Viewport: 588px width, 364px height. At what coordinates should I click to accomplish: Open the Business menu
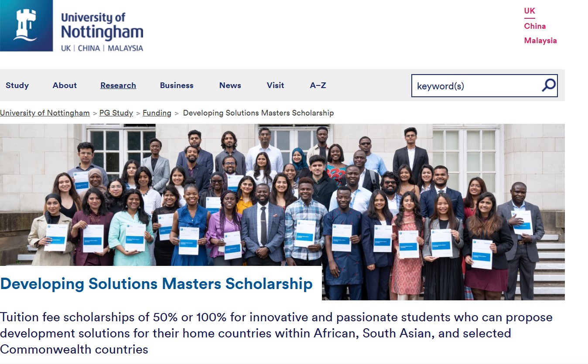(x=177, y=85)
